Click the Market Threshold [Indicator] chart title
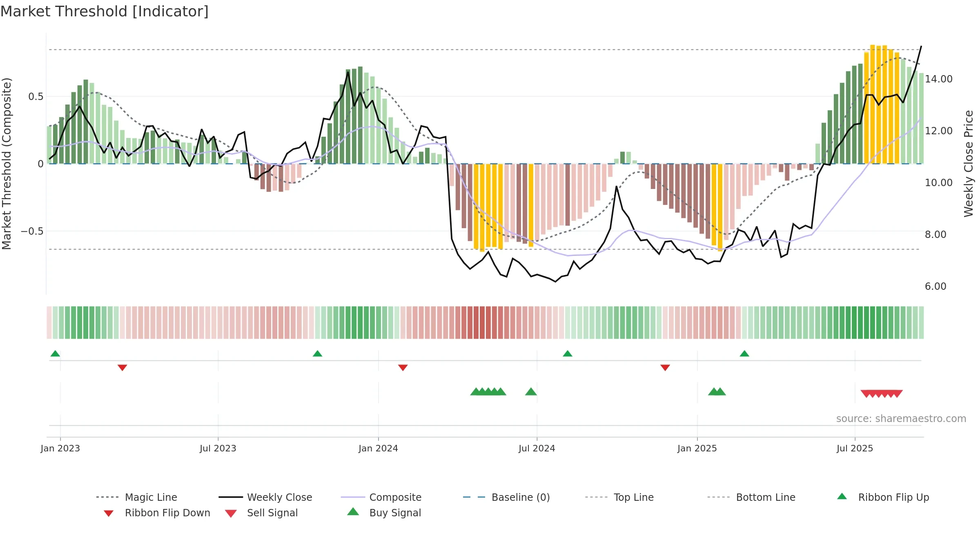This screenshot has height=551, width=980. [105, 11]
